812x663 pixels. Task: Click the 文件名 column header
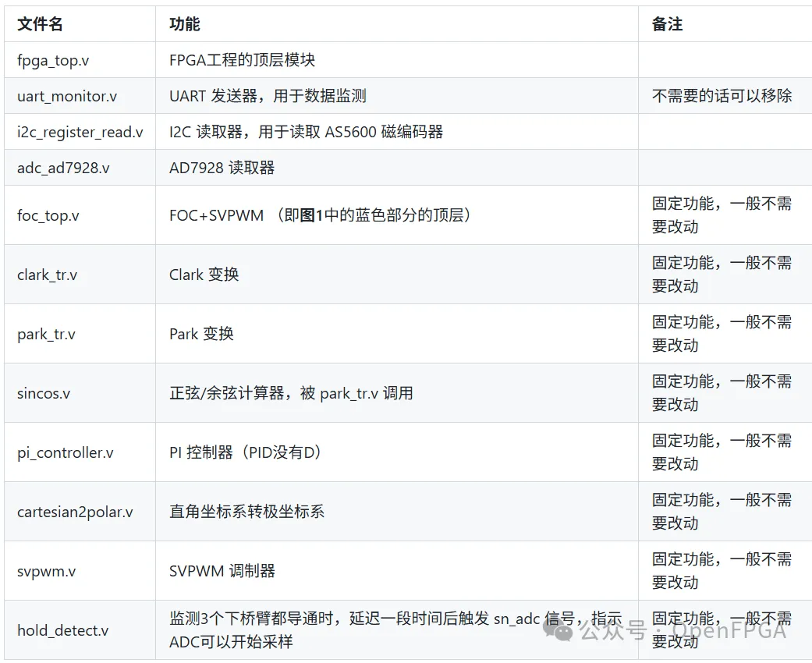pos(39,24)
